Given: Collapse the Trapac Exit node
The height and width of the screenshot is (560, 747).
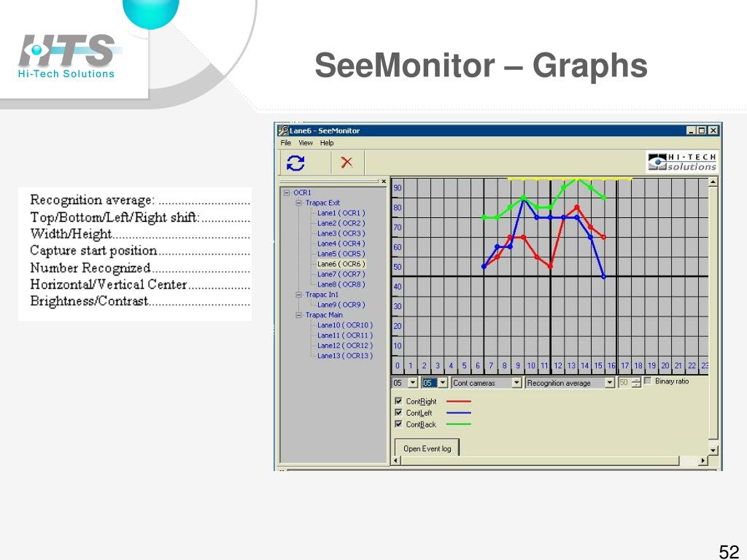Looking at the screenshot, I should 298,203.
